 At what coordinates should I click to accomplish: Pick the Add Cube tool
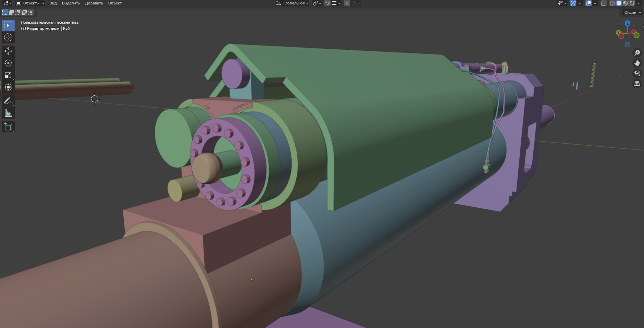coord(8,126)
